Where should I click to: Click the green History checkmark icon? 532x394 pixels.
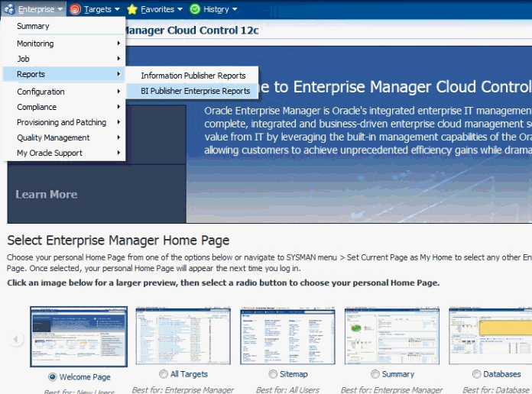195,9
